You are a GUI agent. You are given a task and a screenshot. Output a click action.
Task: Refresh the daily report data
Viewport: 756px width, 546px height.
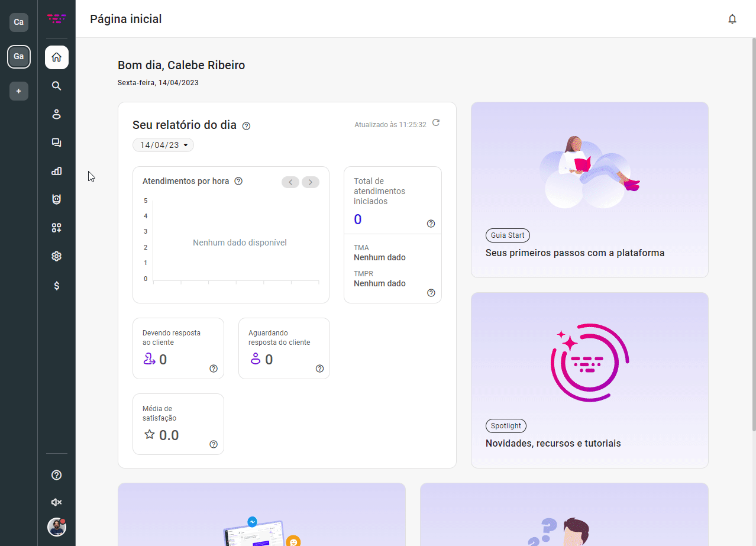(x=436, y=123)
